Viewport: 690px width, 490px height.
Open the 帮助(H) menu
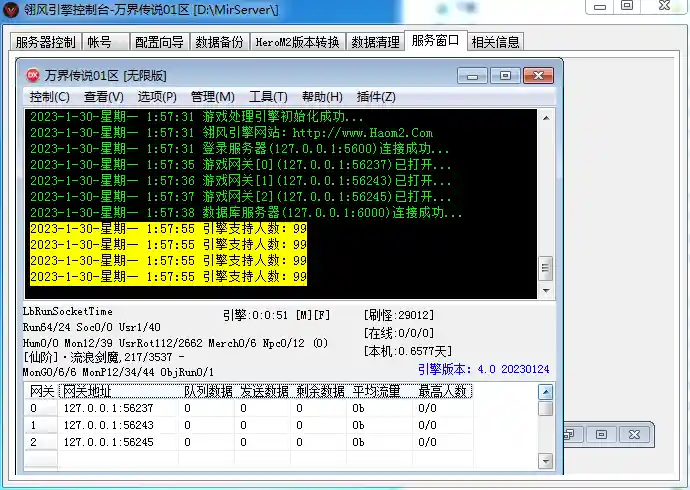[322, 97]
